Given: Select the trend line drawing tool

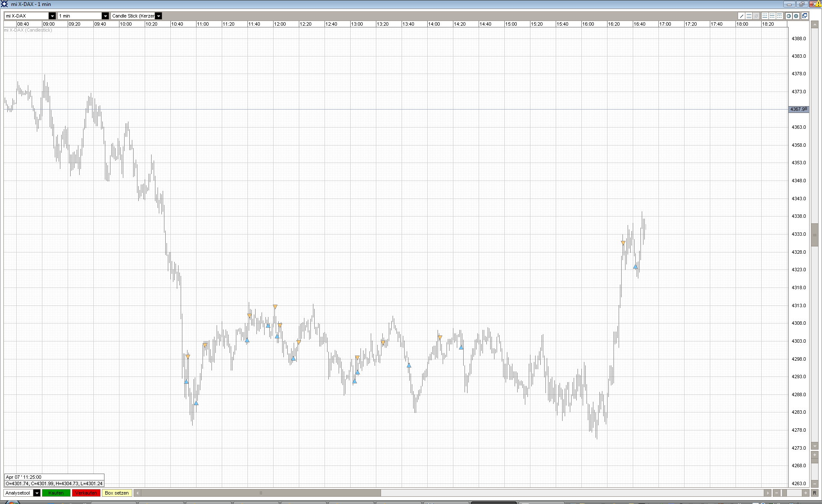Looking at the screenshot, I should 742,16.
